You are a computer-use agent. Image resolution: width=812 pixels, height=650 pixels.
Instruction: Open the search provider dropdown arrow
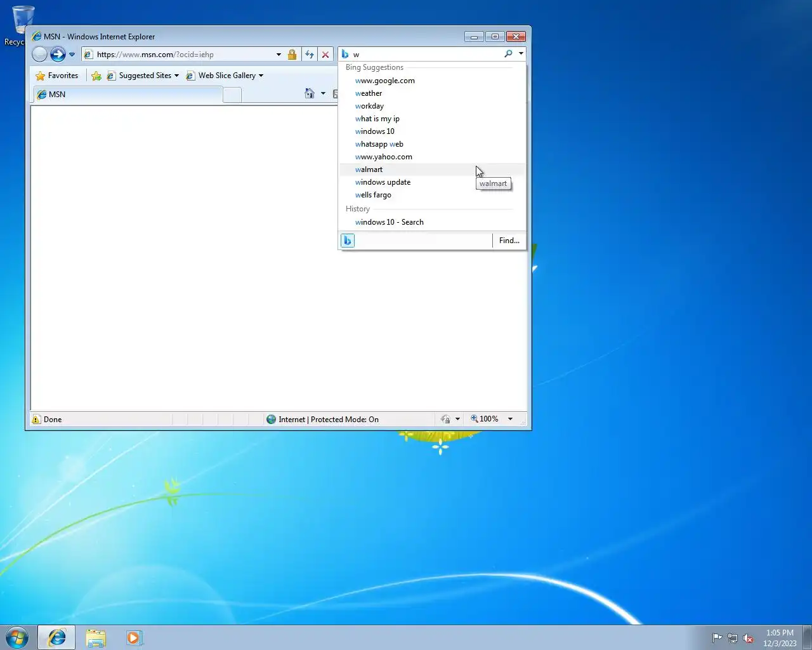(521, 54)
